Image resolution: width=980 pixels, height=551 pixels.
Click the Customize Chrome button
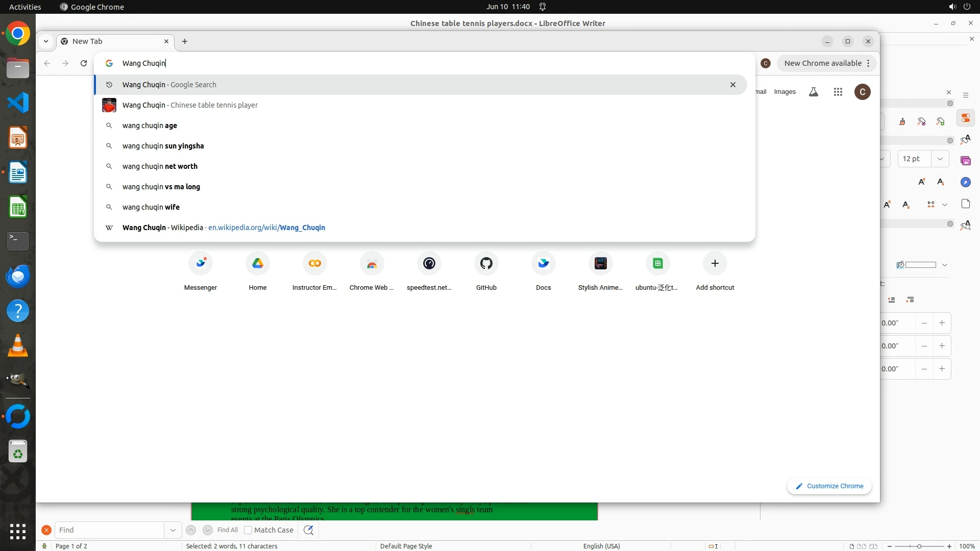[829, 486]
